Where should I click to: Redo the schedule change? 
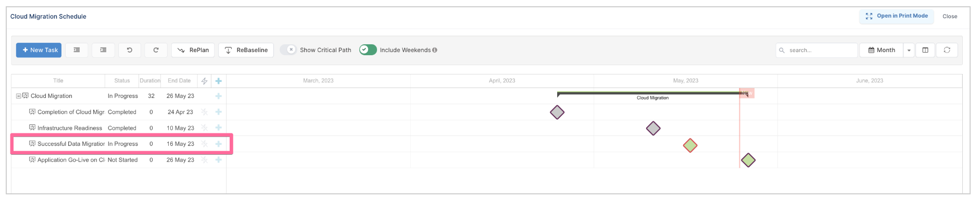coord(156,50)
